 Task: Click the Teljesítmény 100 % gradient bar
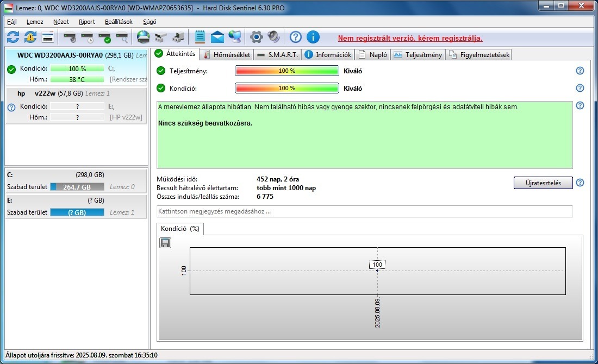pos(287,71)
